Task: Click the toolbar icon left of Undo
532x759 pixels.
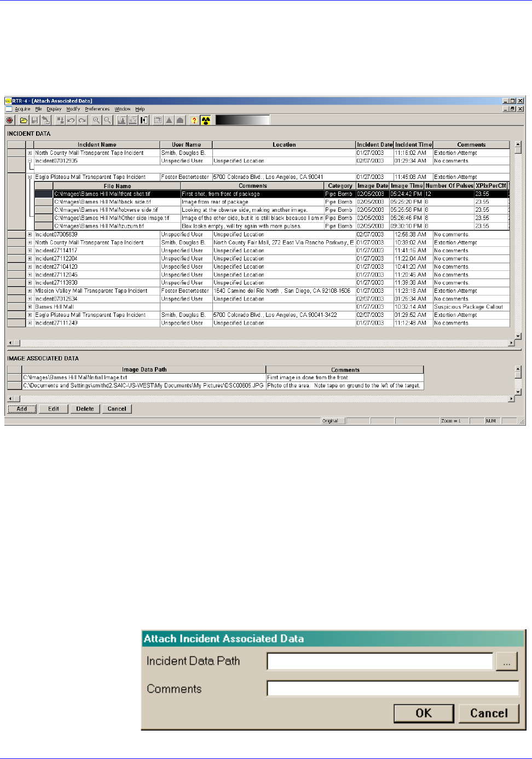Action: [60, 120]
